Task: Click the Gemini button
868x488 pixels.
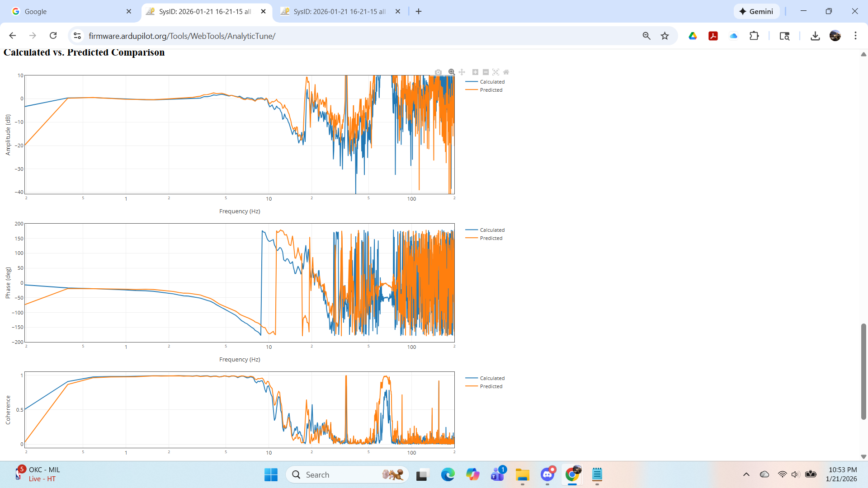Action: (x=756, y=11)
